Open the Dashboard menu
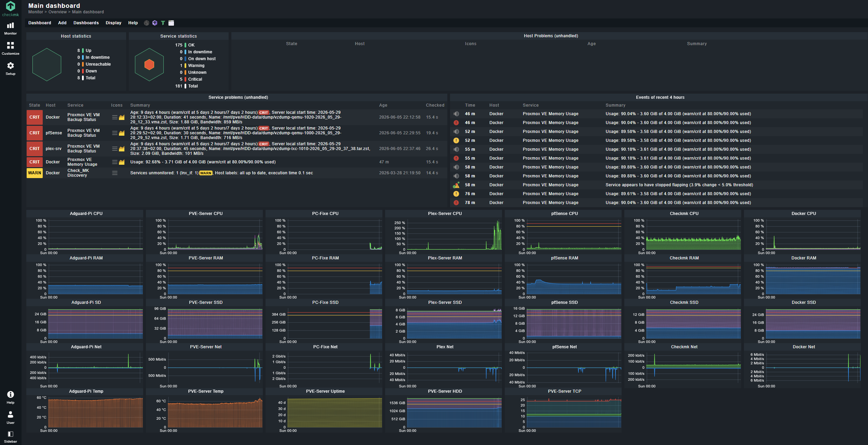Image resolution: width=868 pixels, height=445 pixels. pyautogui.click(x=40, y=23)
